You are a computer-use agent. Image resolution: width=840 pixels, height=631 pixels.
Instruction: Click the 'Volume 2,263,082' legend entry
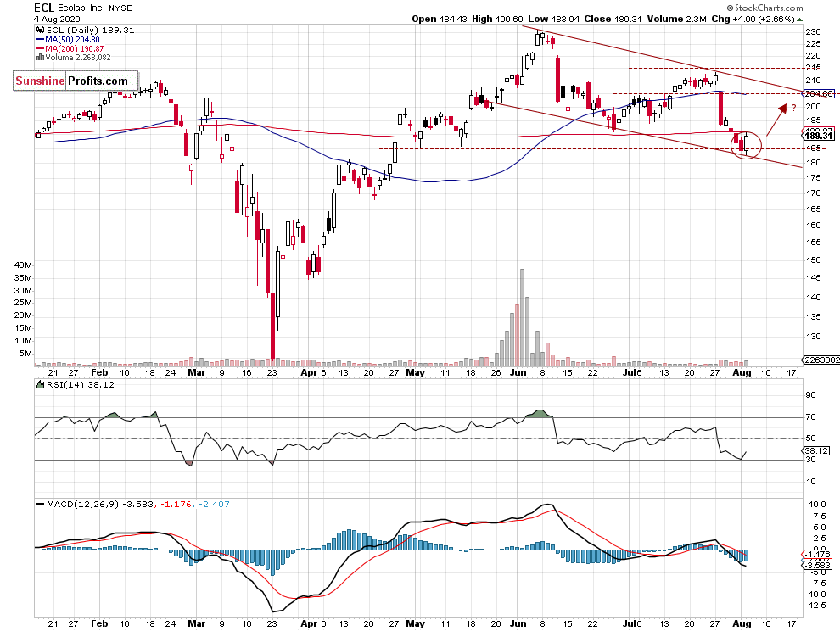pyautogui.click(x=78, y=58)
